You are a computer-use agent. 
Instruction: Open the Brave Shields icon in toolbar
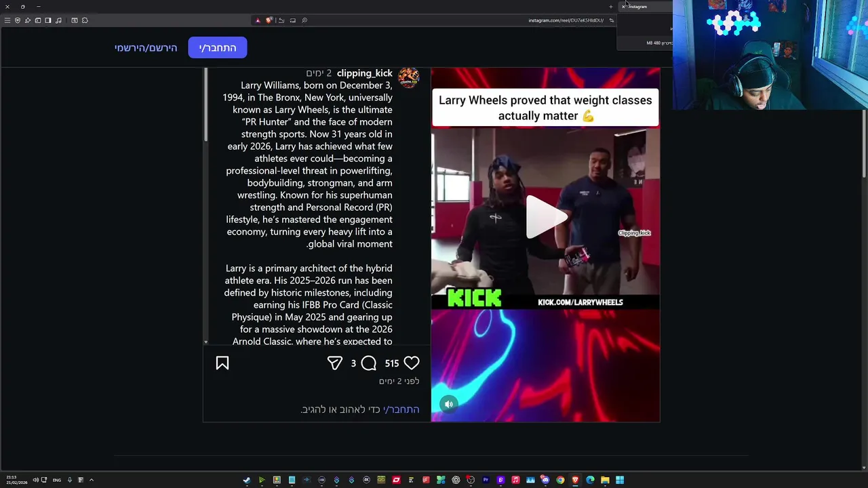17,20
